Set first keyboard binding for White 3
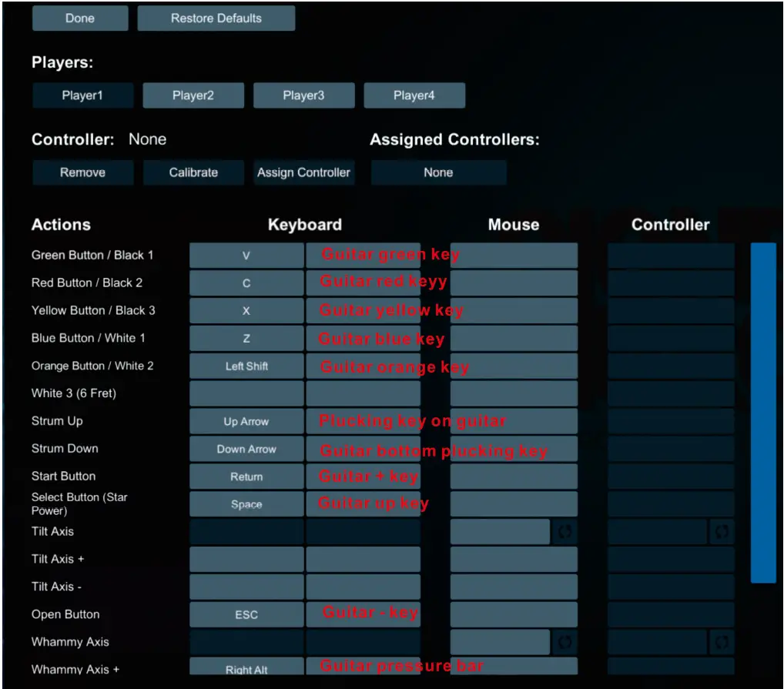Screen dimensions: 784x689 click(246, 393)
